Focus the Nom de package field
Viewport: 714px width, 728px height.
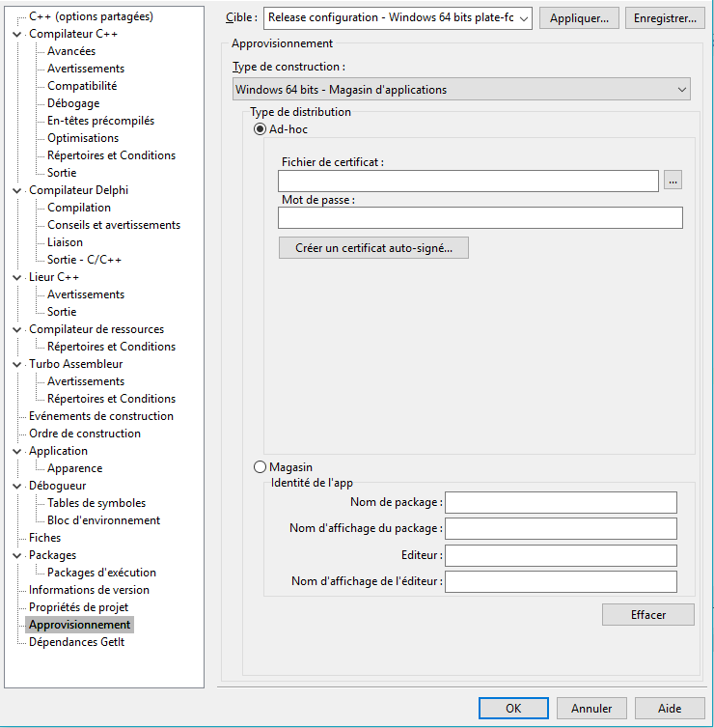click(561, 502)
